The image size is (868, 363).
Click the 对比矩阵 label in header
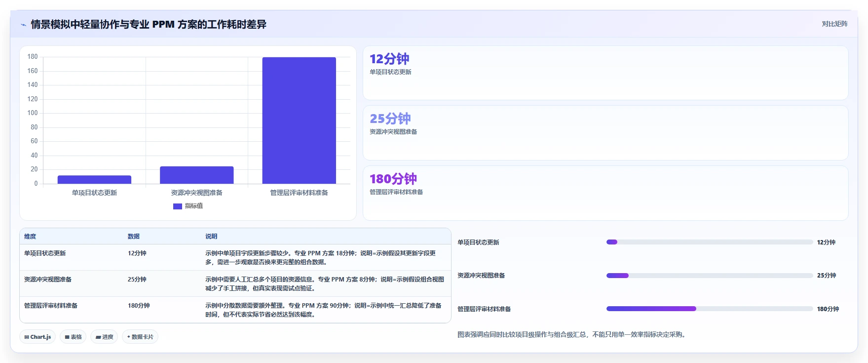(x=834, y=24)
